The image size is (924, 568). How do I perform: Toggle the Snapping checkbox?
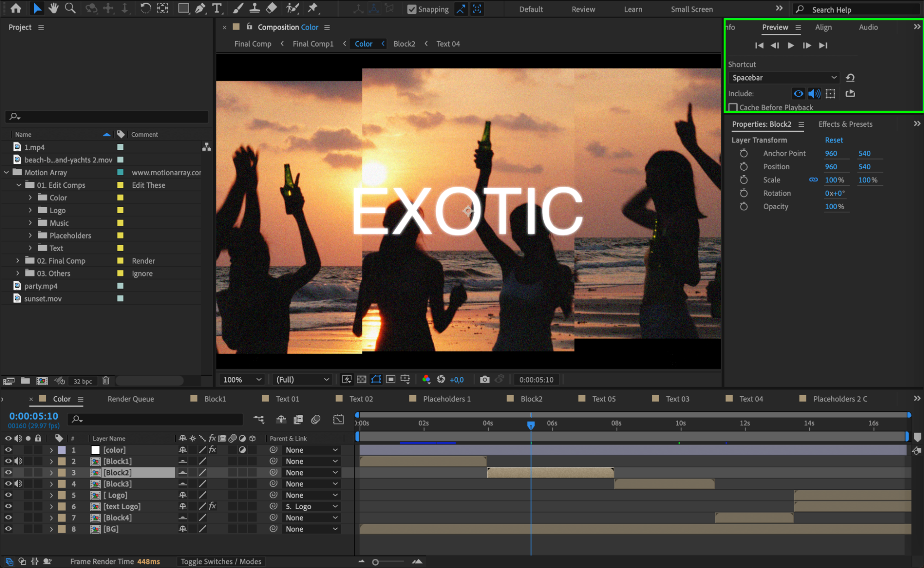point(411,9)
